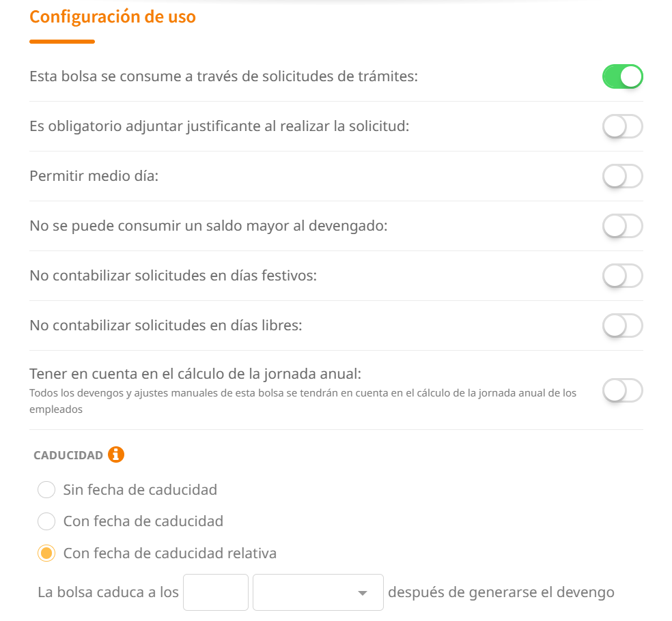Toggle saldo mayor al devengado restriction
This screenshot has height=621, width=672.
point(622,226)
